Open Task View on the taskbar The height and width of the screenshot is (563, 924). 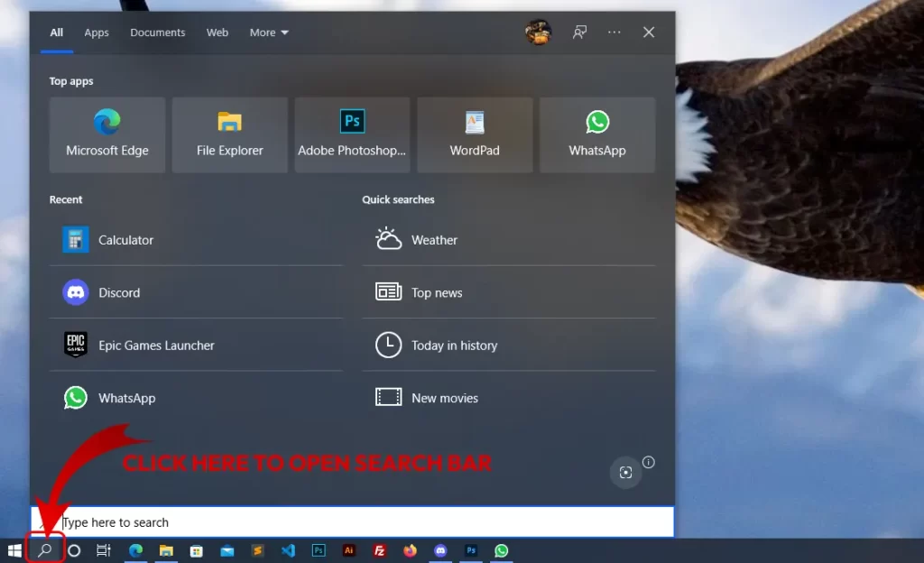pos(103,550)
